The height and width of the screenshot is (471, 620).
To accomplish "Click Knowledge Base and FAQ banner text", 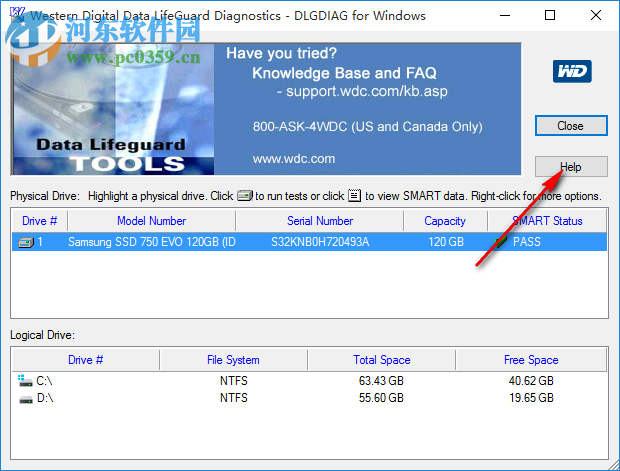I will [x=344, y=73].
